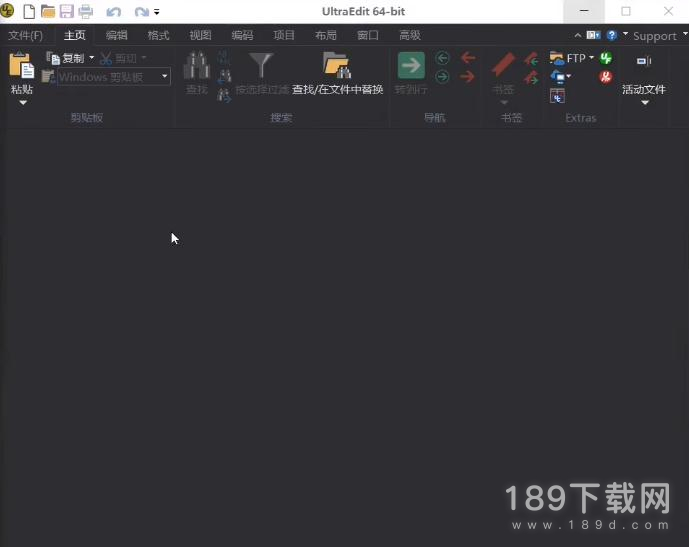Click the red UltraFinder icon in Extras
Image resolution: width=689 pixels, height=547 pixels.
606,77
